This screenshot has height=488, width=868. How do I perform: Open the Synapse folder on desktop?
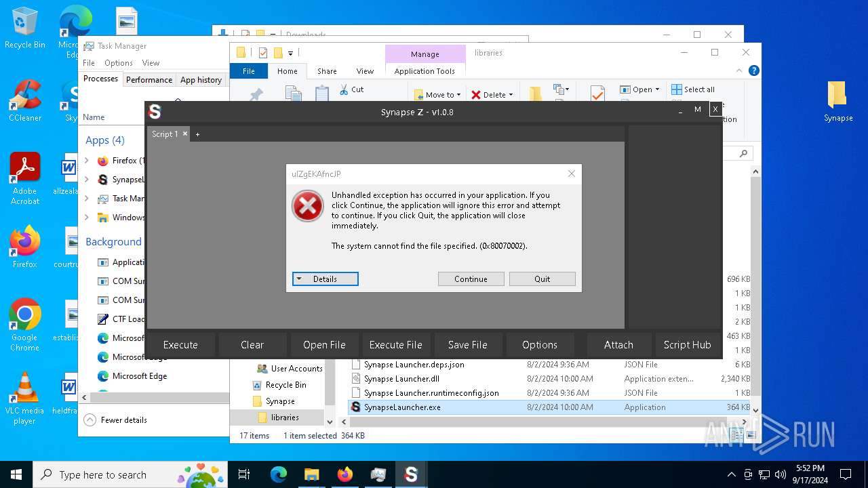(x=838, y=102)
